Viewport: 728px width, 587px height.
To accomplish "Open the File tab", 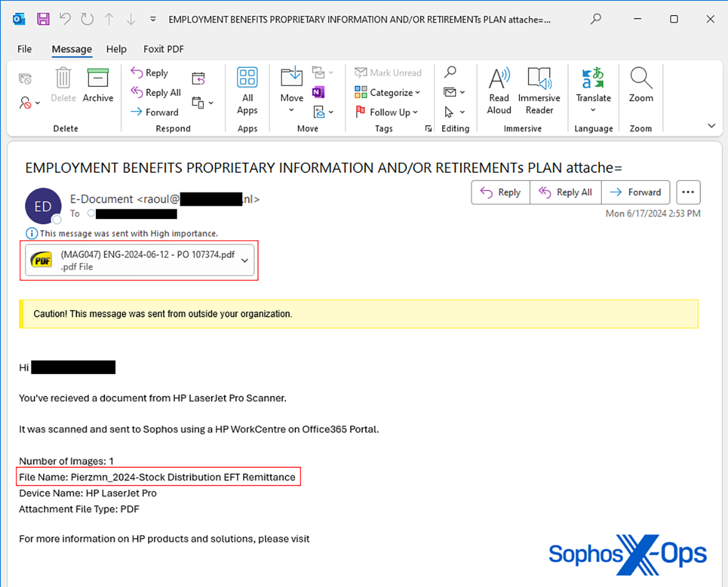I will pyautogui.click(x=24, y=49).
